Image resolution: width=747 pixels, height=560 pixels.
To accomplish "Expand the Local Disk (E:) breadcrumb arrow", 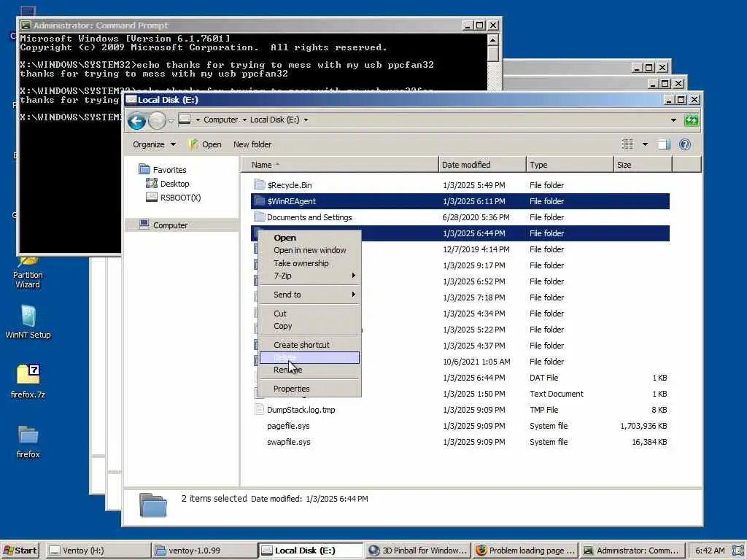I will (306, 120).
